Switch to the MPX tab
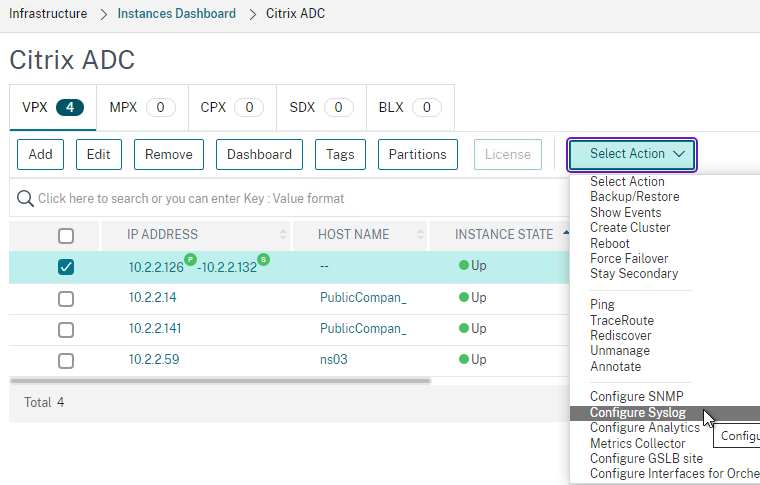This screenshot has width=760, height=485. click(x=142, y=107)
